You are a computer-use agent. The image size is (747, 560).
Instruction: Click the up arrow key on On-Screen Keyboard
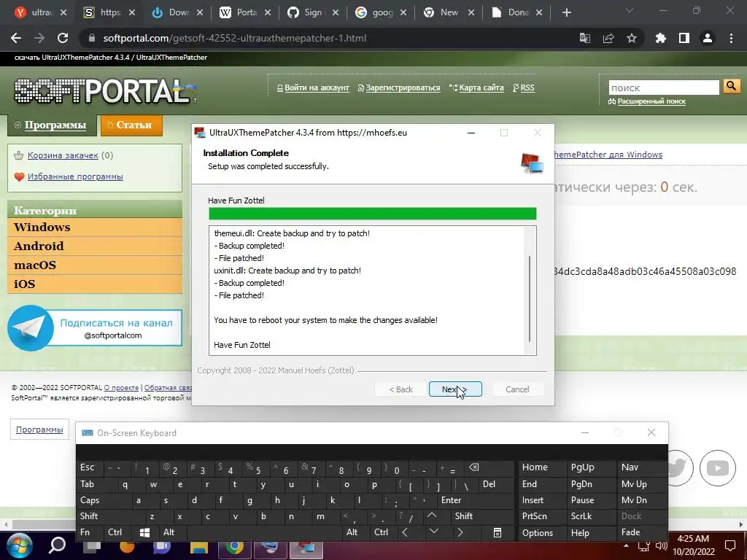tap(432, 516)
